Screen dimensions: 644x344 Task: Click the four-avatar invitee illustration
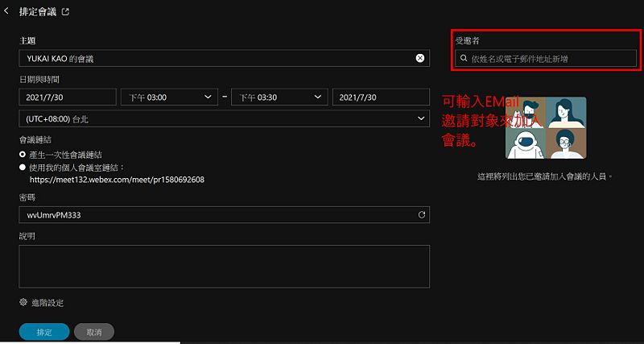coord(546,128)
